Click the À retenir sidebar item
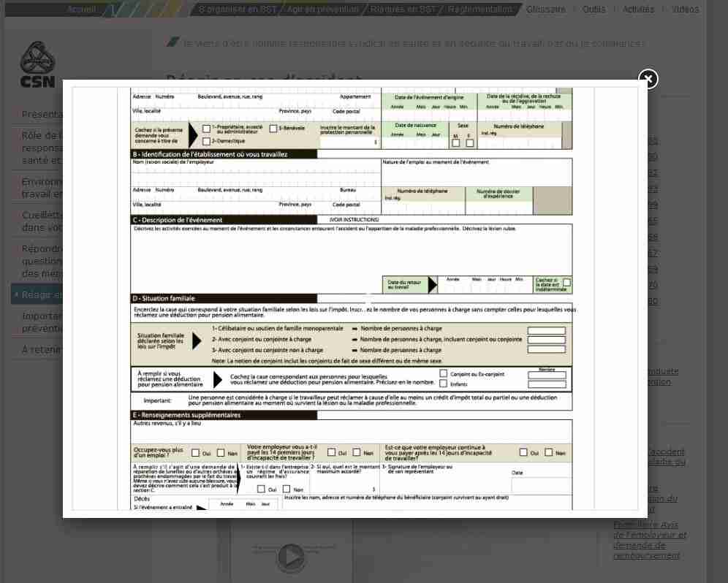Screen dimensions: 728x583 (x=41, y=349)
